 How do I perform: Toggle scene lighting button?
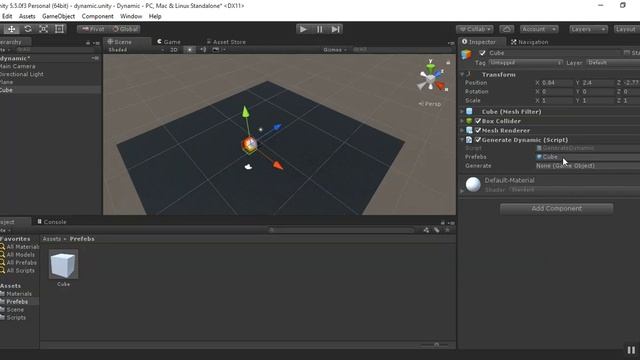[x=189, y=50]
